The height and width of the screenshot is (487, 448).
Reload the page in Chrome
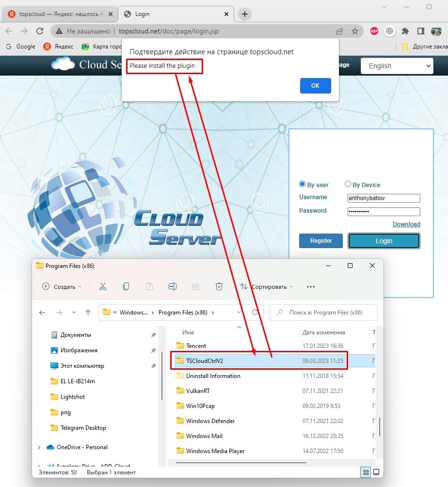(40, 31)
